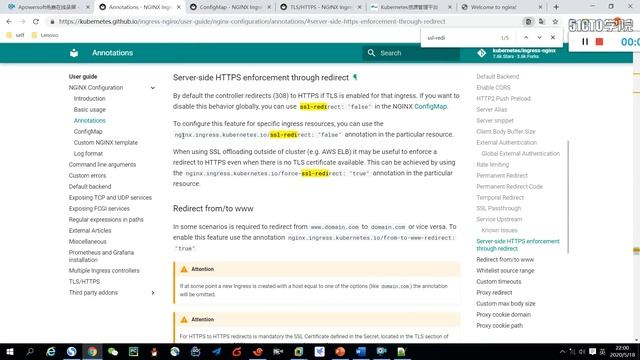This screenshot has height=360, width=640.
Task: Close the find-in-page bar
Action: (x=553, y=38)
